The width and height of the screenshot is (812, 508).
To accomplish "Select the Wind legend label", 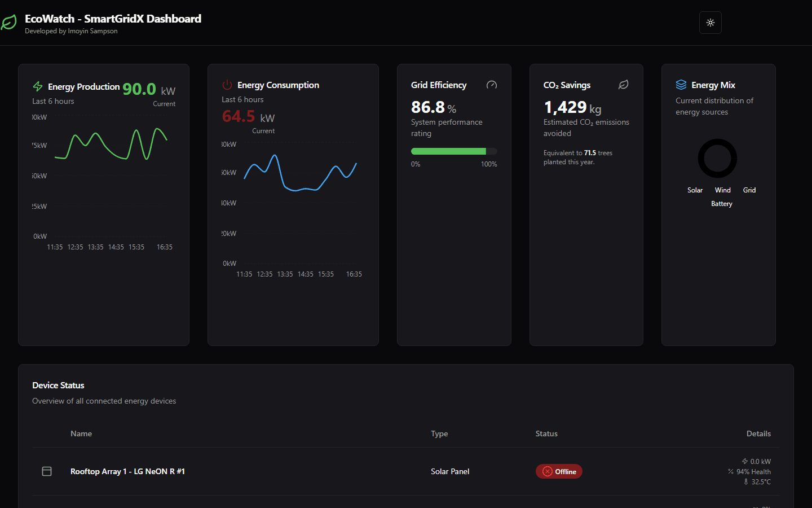I will coord(722,190).
